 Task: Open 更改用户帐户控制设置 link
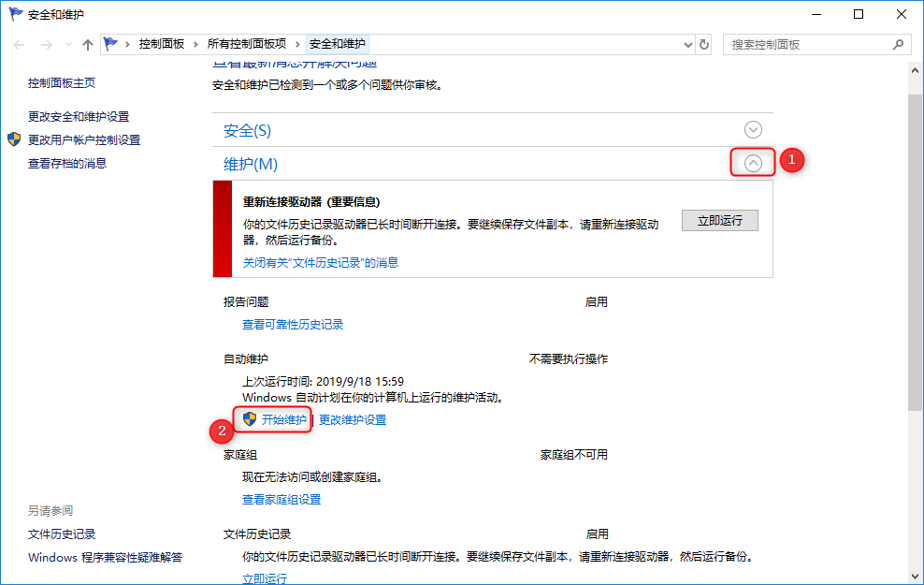(84, 140)
